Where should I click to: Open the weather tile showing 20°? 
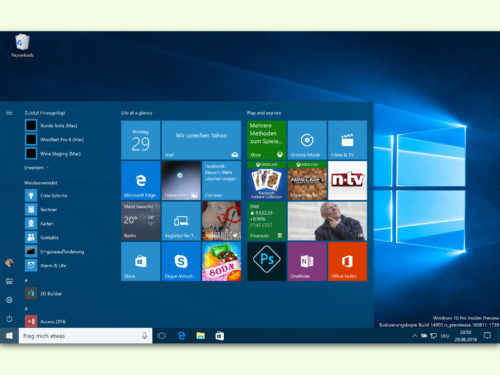140,221
